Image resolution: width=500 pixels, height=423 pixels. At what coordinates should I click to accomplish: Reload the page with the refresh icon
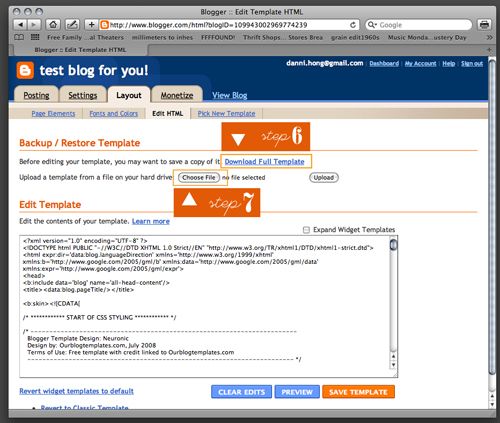click(x=353, y=25)
